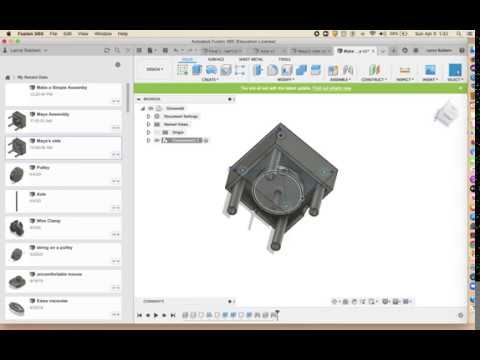Select the Extrude tool icon
The width and height of the screenshot is (480, 360).
[197, 70]
